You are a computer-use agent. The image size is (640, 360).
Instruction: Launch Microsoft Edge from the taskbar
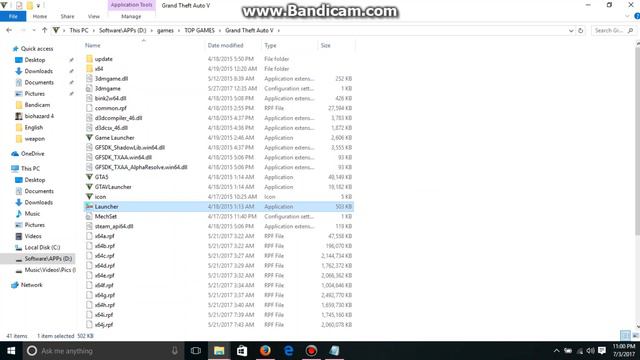pos(288,351)
